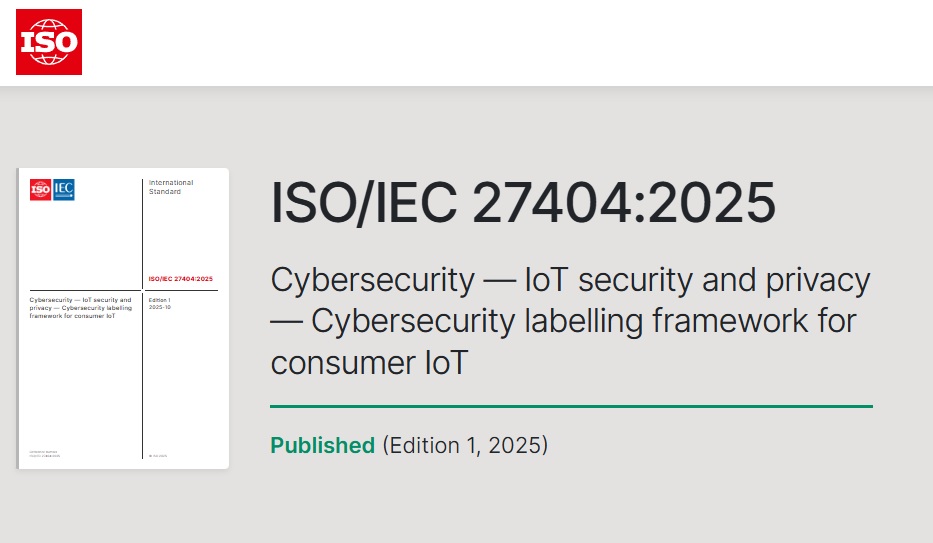Image resolution: width=933 pixels, height=543 pixels.
Task: Click the '(Edition 1, 2025)' text
Action: click(465, 445)
